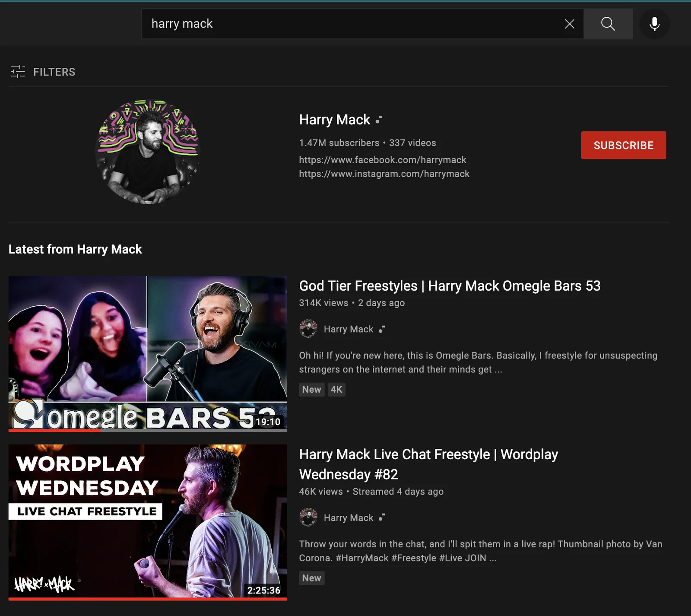Play the Omegle Bars 53 video thumbnail

[x=147, y=353]
